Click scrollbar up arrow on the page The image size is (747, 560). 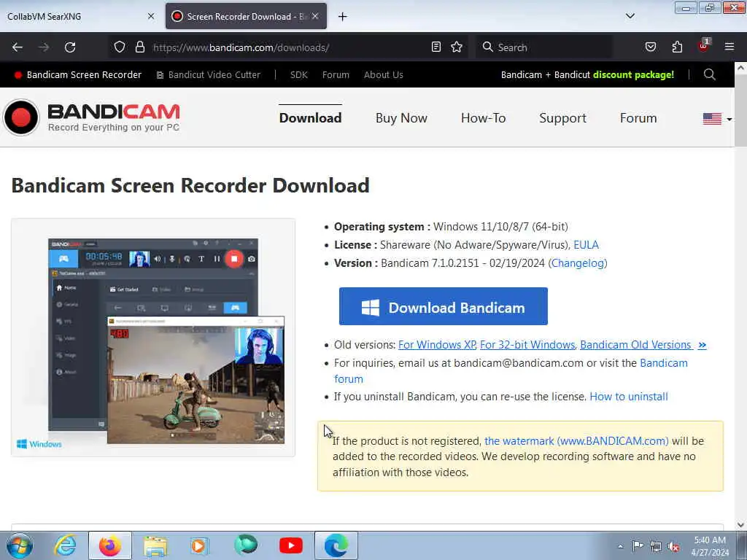[x=740, y=68]
